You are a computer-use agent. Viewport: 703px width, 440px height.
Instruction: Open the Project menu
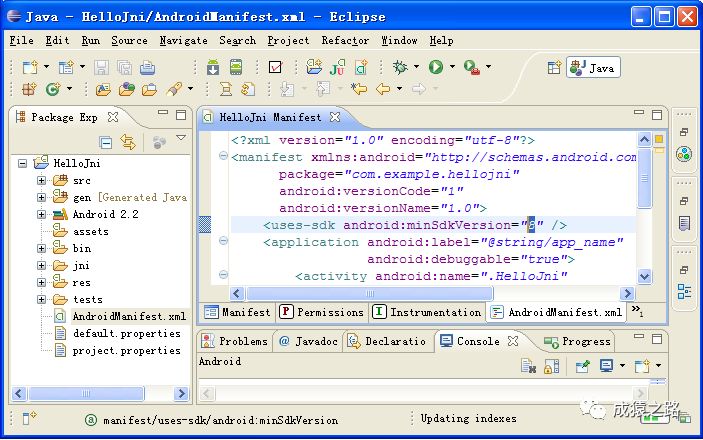pyautogui.click(x=288, y=40)
